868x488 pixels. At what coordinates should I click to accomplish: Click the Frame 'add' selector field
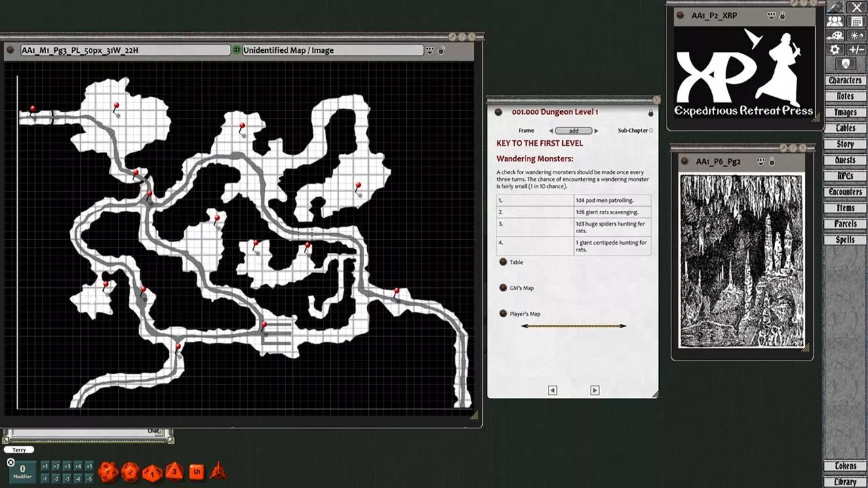click(574, 131)
